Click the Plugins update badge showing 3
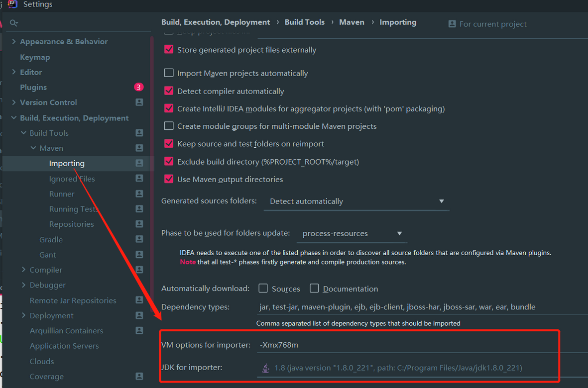Viewport: 588px width, 388px height. pos(139,87)
